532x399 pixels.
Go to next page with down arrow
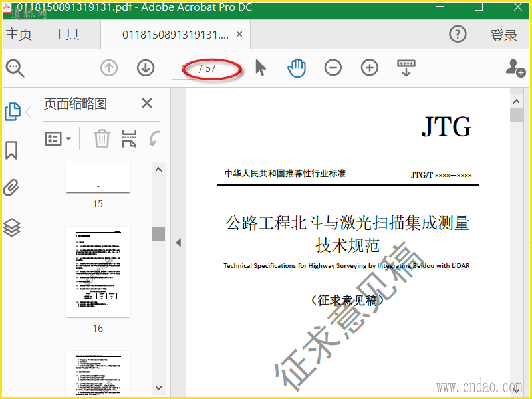tap(146, 68)
